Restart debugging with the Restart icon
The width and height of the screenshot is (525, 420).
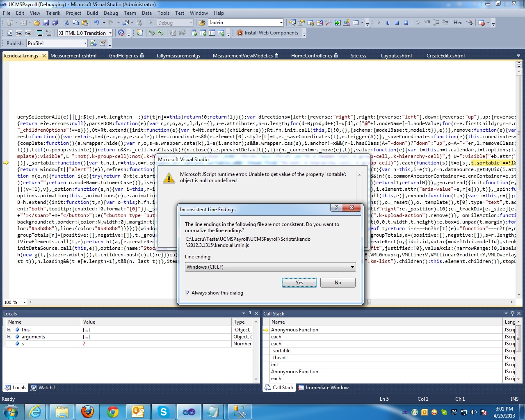pos(406,23)
